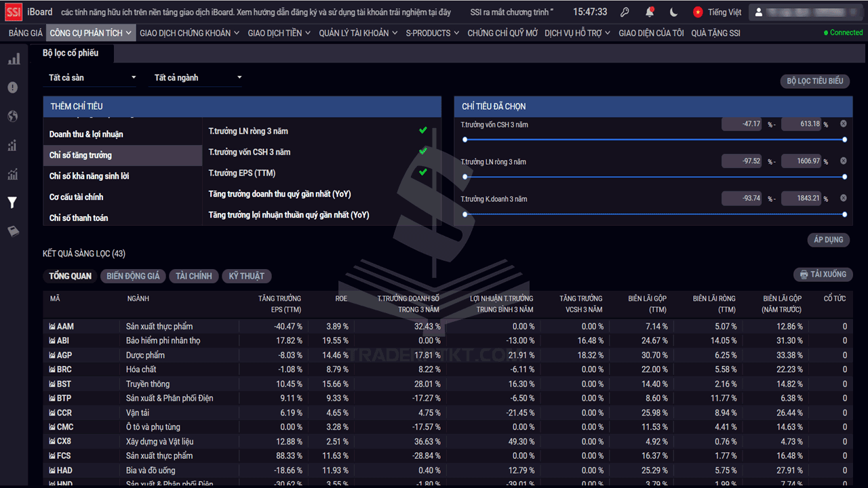Viewport: 868px width, 488px height.
Task: Uncheck T.trưởng vốn CSH 3 năm indicator
Action: [423, 151]
